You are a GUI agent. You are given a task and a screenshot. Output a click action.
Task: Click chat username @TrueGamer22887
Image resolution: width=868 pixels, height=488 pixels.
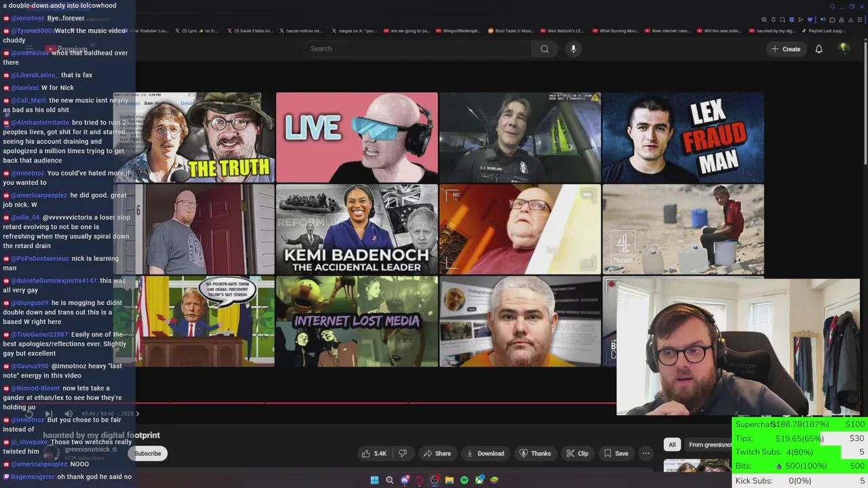point(39,334)
